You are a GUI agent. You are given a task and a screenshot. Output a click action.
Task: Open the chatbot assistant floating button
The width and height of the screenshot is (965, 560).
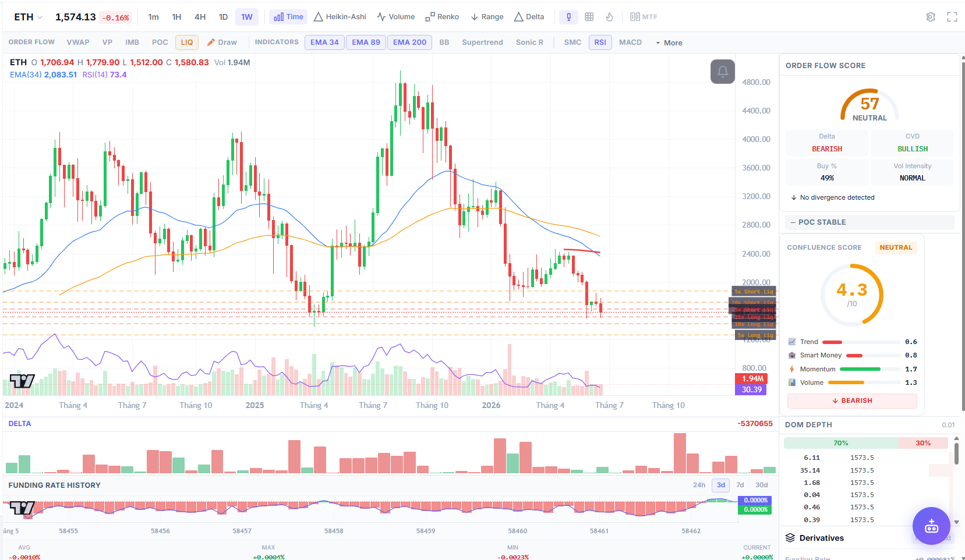click(931, 526)
